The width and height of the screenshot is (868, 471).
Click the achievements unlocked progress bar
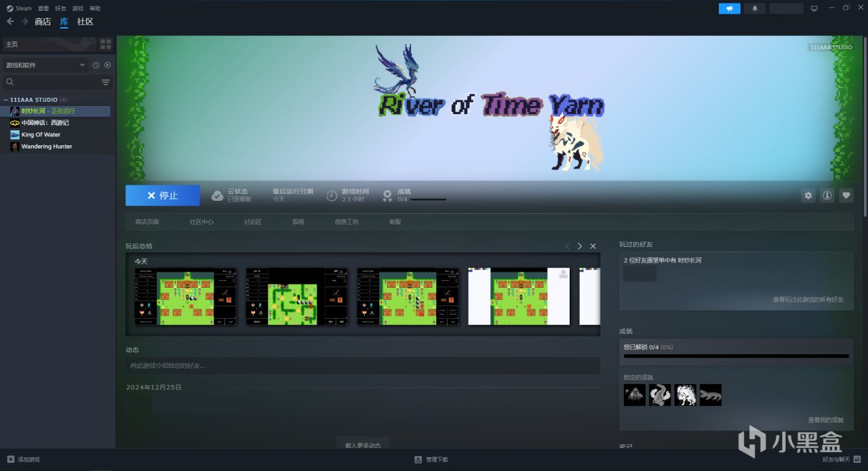(x=736, y=356)
